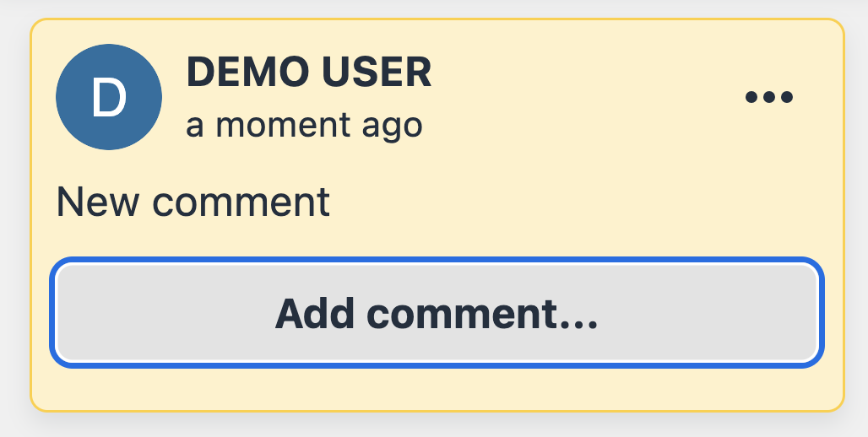Click the comment body reading "New comment"
This screenshot has height=437, width=868.
click(x=193, y=202)
